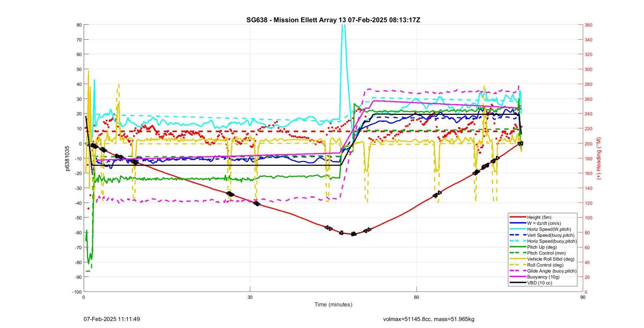Click the red heading tick label '120'
644x328 pixels.
coord(589,203)
